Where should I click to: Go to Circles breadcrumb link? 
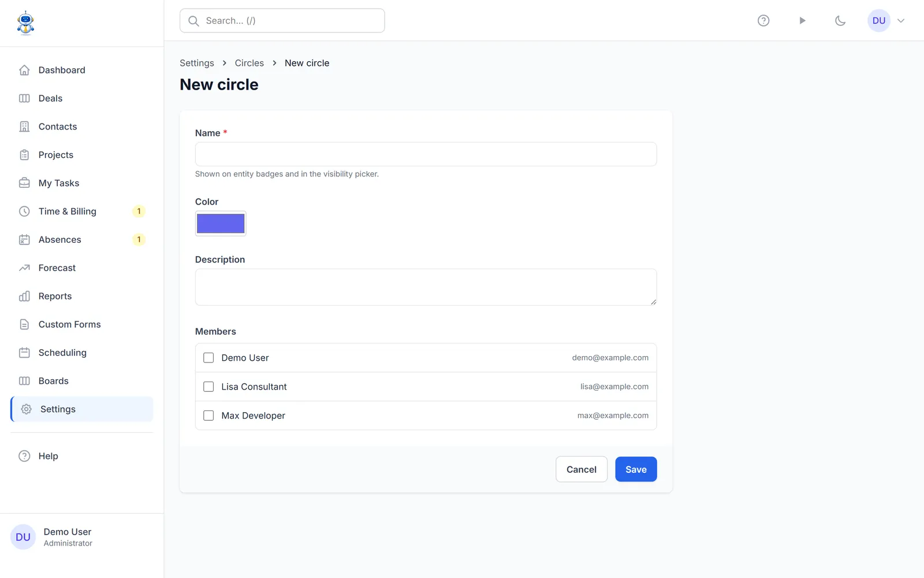(249, 63)
